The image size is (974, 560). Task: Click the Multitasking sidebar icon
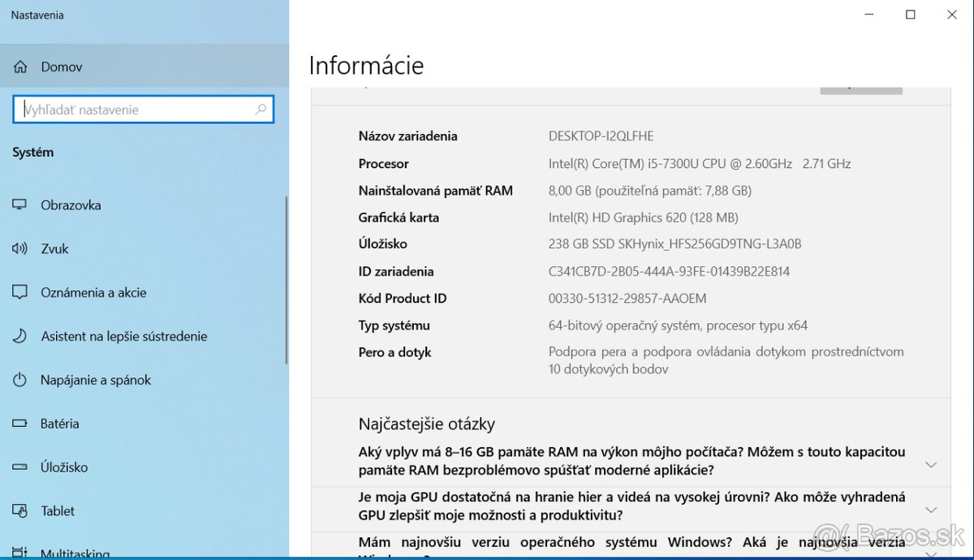tap(19, 551)
